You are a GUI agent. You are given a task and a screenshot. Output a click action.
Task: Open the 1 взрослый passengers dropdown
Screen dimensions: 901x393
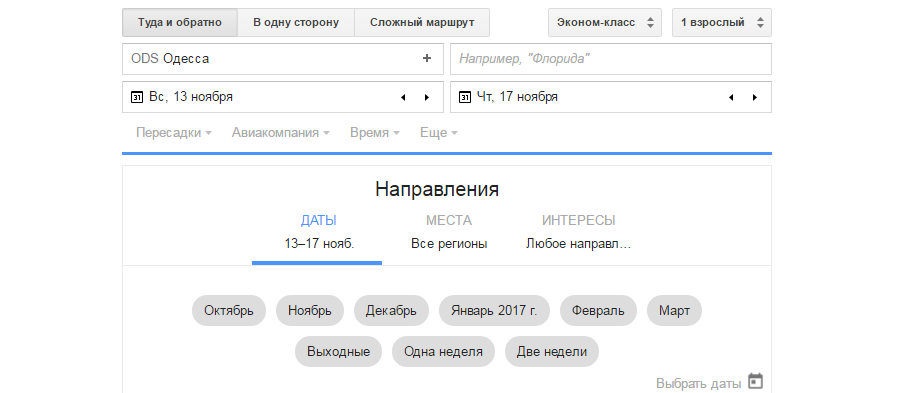(x=722, y=22)
